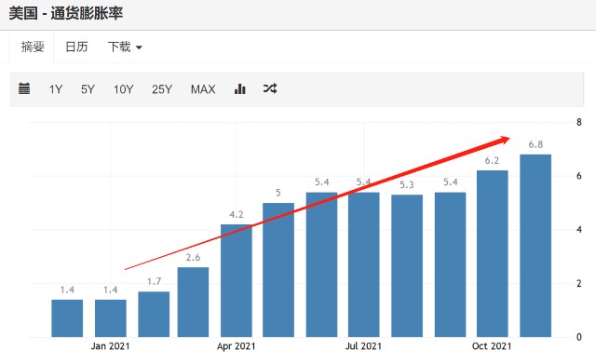
Task: Click the 2.6 value bar
Action: (193, 302)
